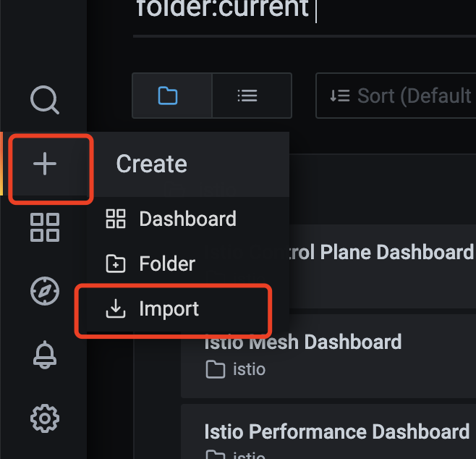Switch to list view toggle
Viewport: 476px width, 459px height.
pos(252,96)
